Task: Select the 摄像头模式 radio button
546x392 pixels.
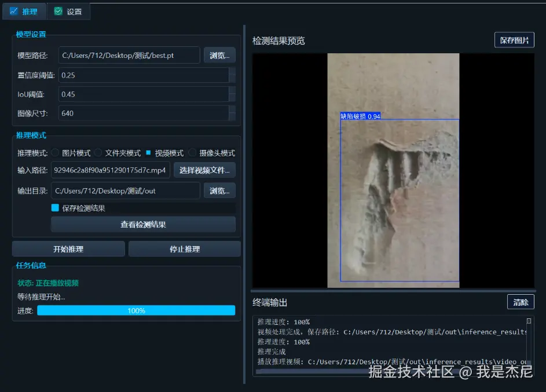Action: 191,153
